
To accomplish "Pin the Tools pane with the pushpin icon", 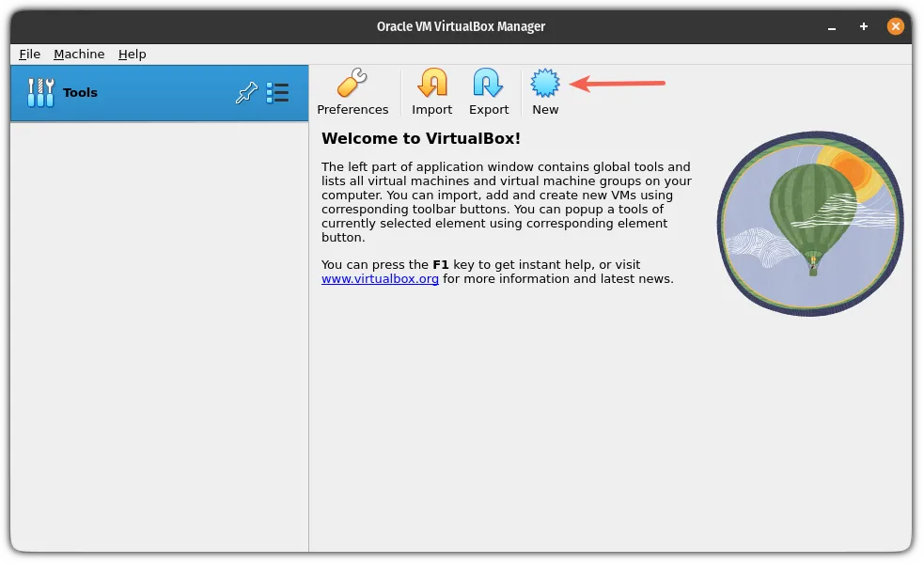I will pyautogui.click(x=246, y=93).
